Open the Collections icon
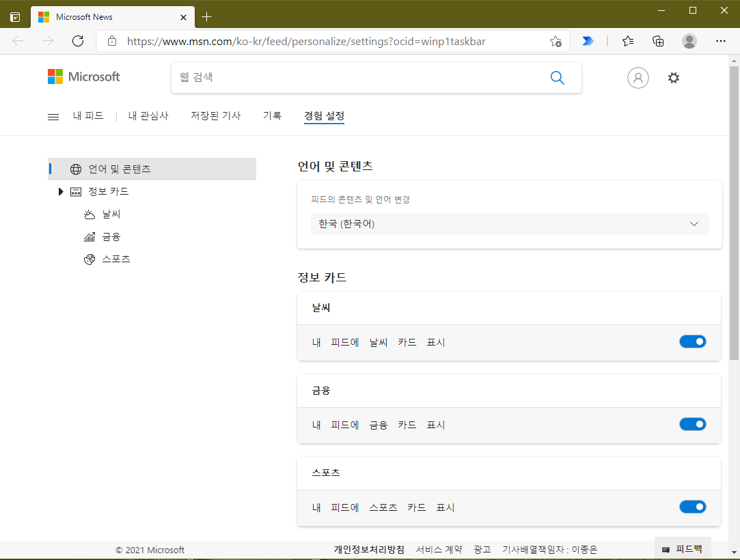The width and height of the screenshot is (740, 560). pyautogui.click(x=658, y=41)
